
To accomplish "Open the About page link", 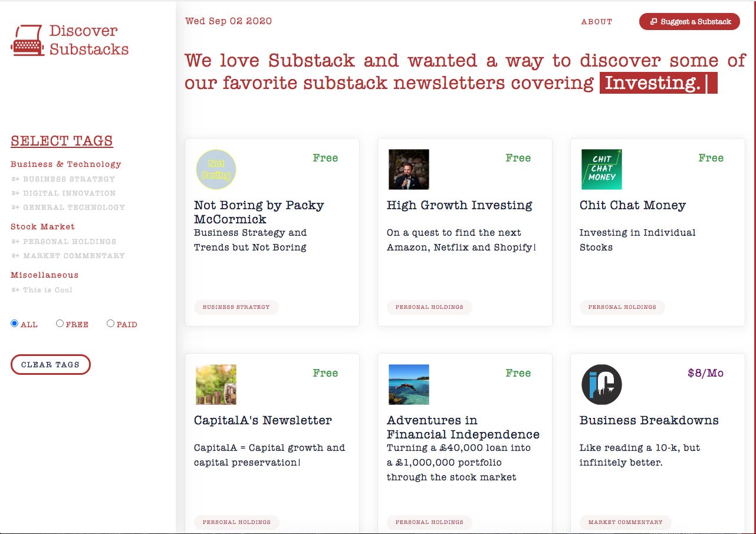I will [x=596, y=22].
